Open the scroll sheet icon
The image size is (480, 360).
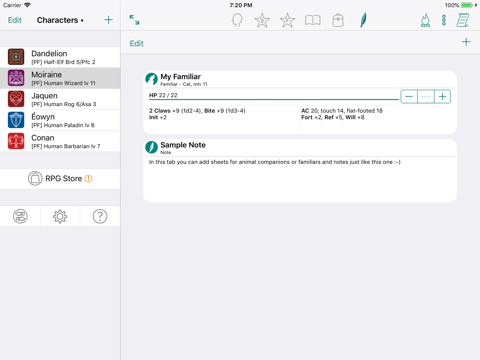[463, 20]
